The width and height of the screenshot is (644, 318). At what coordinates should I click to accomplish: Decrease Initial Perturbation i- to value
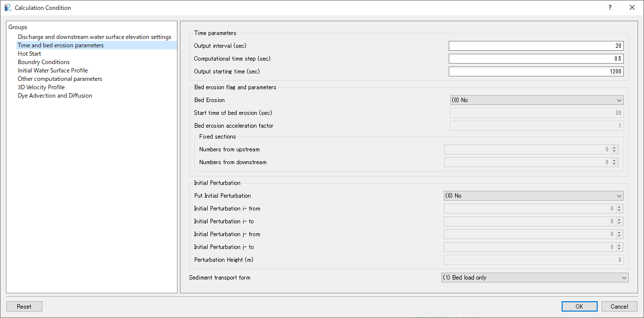[x=619, y=224]
